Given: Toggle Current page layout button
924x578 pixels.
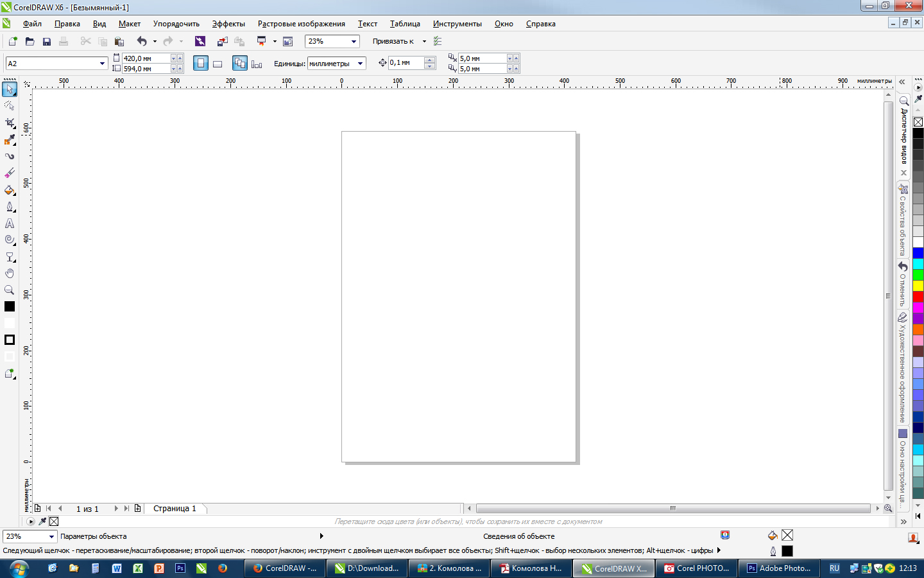Looking at the screenshot, I should [x=257, y=64].
